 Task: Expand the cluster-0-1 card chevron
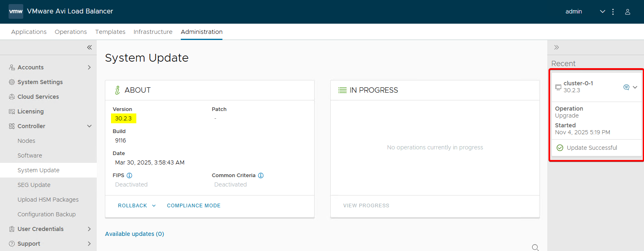coord(635,87)
